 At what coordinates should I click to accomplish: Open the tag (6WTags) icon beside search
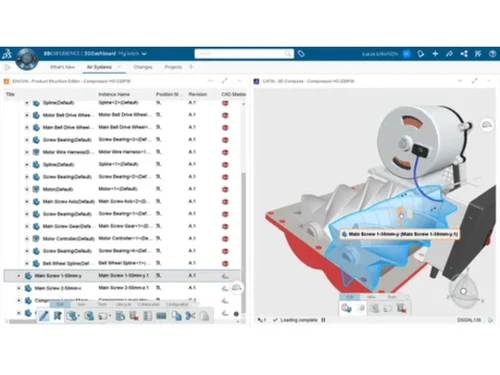click(301, 54)
